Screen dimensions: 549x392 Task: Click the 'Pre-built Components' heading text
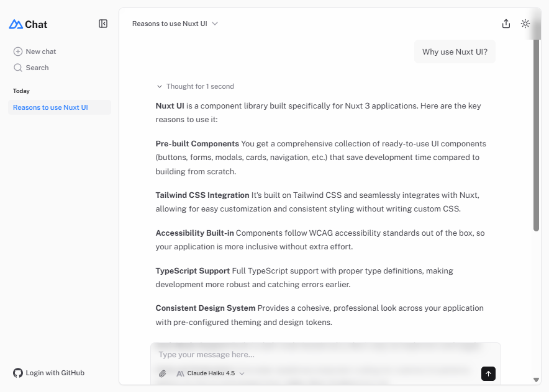tap(197, 144)
